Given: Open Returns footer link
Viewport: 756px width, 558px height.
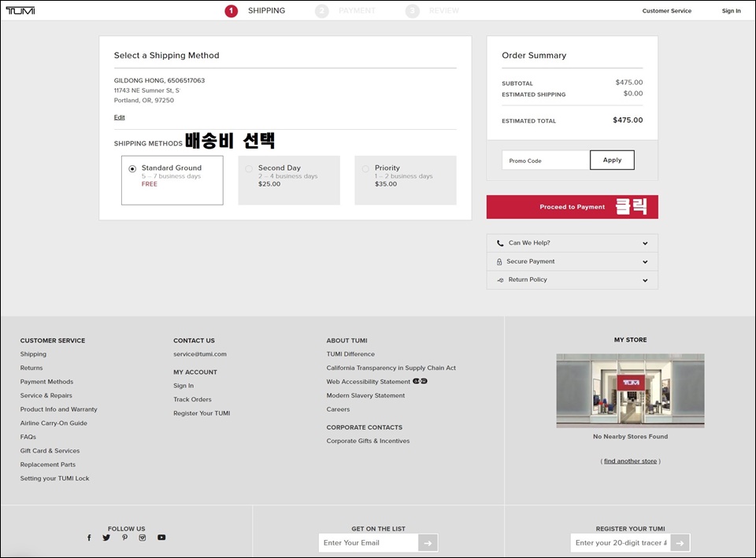Looking at the screenshot, I should [31, 368].
